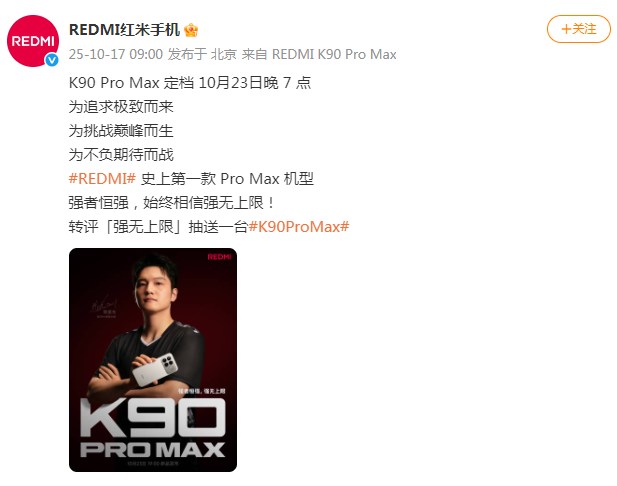The width and height of the screenshot is (617, 486).
Task: Open the #K90ProMax# hashtag topic
Action: pos(299,227)
